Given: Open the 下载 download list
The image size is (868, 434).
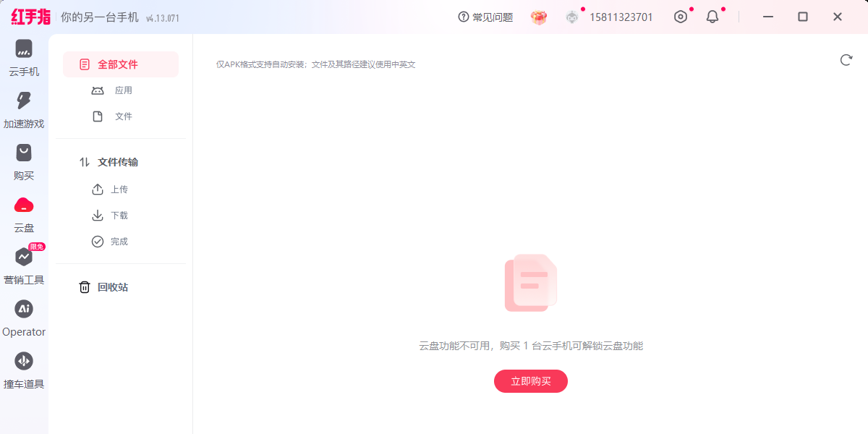Looking at the screenshot, I should click(x=121, y=216).
